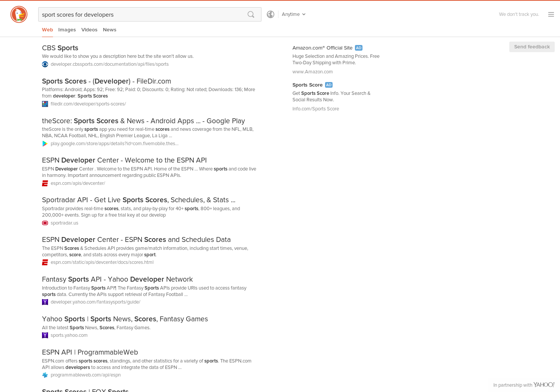This screenshot has height=392, width=560.
Task: Click 'Get Sports Score Info' ad text
Action: (x=331, y=96)
